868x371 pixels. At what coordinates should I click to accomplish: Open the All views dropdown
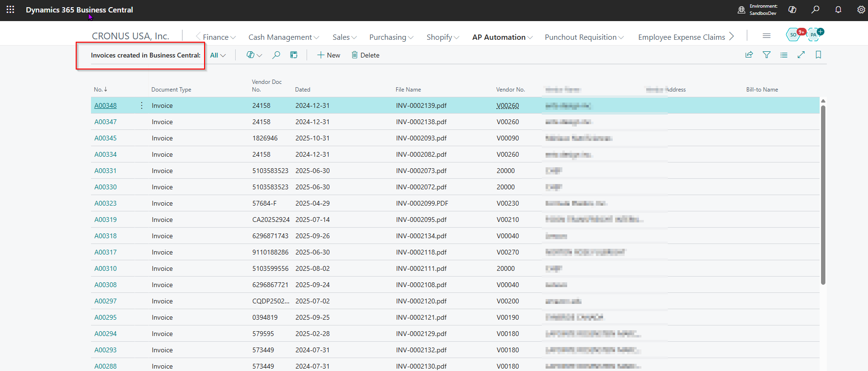[x=217, y=55]
